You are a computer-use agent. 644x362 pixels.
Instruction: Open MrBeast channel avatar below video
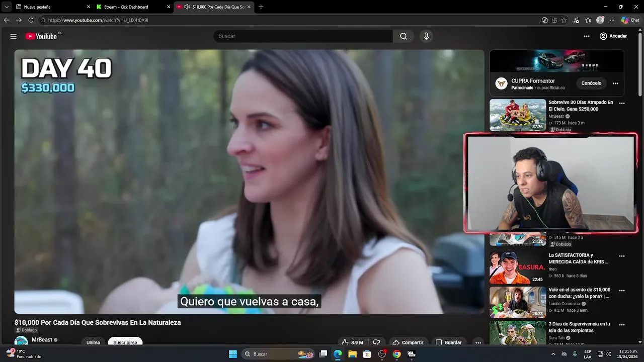21,341
